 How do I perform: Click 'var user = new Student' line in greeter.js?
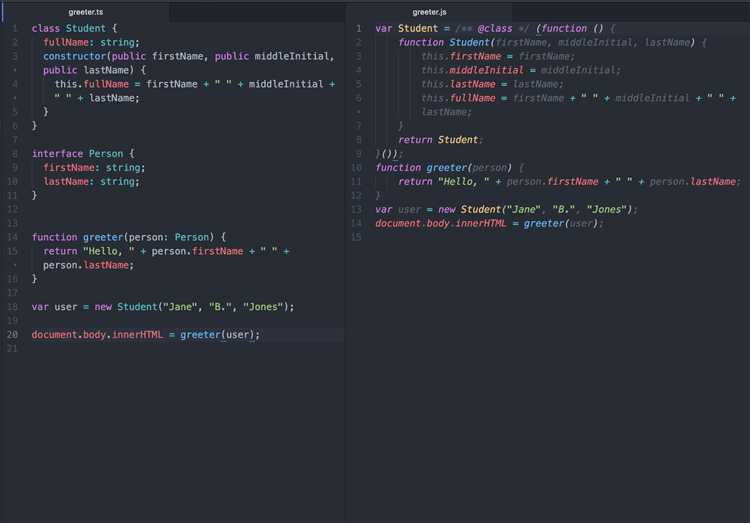pos(506,209)
